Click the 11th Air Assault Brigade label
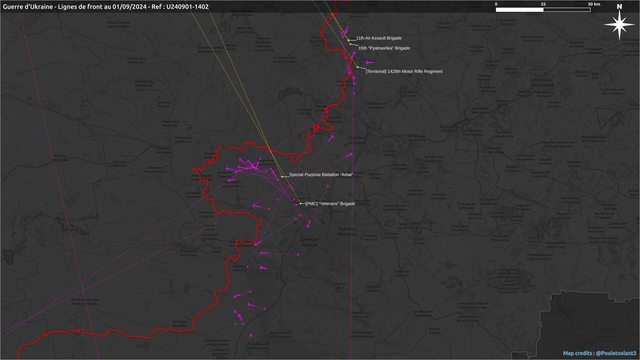Viewport: 640px width, 360px height. tap(379, 38)
